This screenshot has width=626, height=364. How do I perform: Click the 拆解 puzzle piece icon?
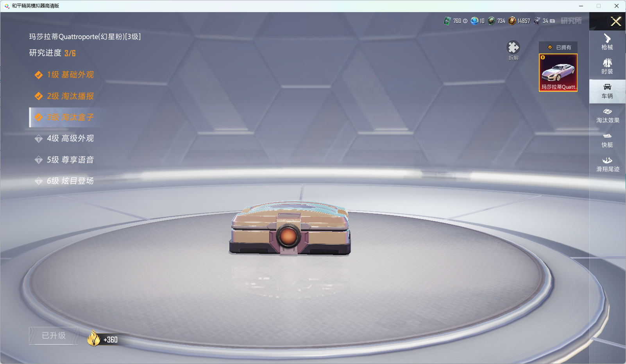click(513, 48)
